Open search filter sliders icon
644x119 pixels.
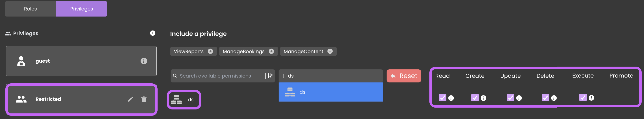pyautogui.click(x=270, y=76)
